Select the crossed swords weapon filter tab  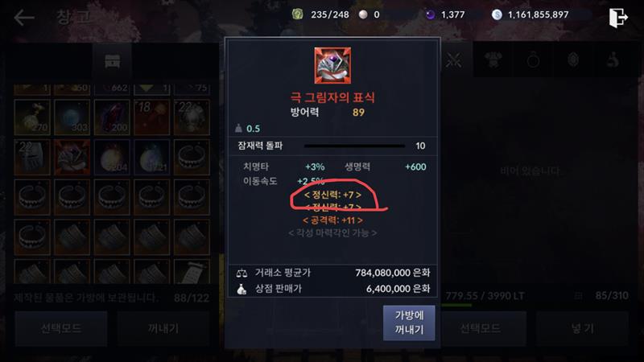(x=454, y=61)
